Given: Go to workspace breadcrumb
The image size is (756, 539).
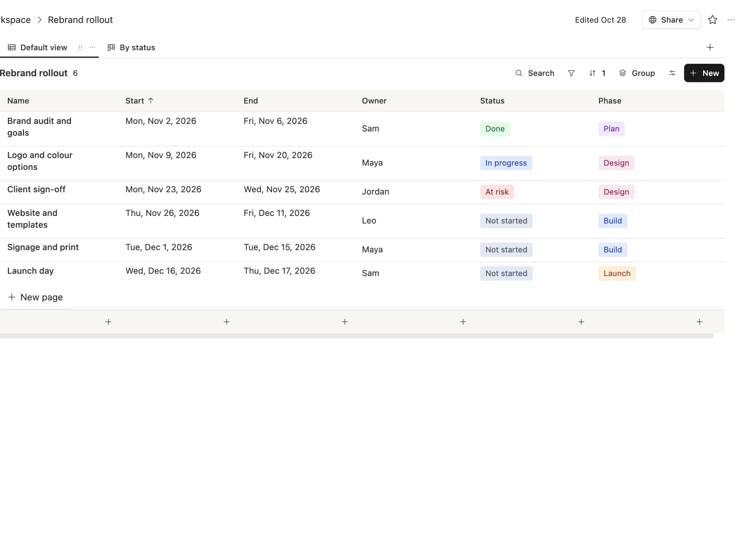Looking at the screenshot, I should 15,20.
